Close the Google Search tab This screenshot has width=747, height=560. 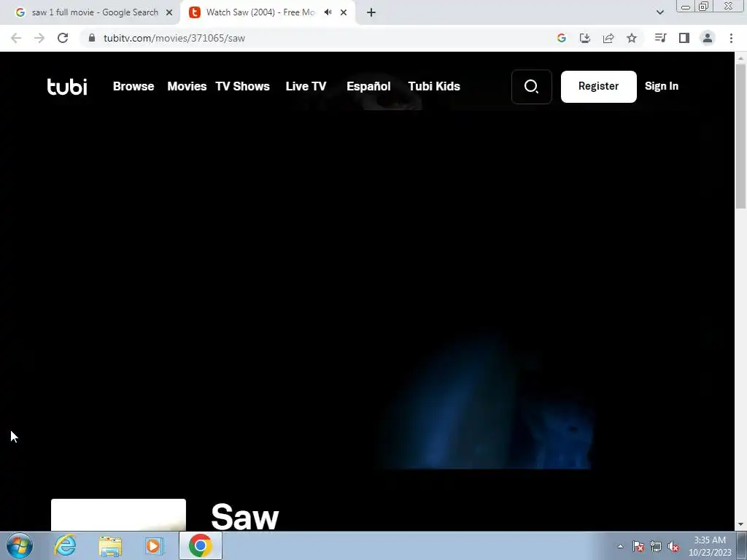(169, 12)
